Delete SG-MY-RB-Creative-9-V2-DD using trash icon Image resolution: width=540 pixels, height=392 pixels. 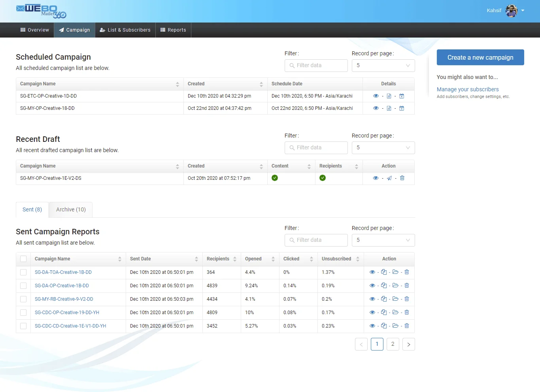[407, 299]
